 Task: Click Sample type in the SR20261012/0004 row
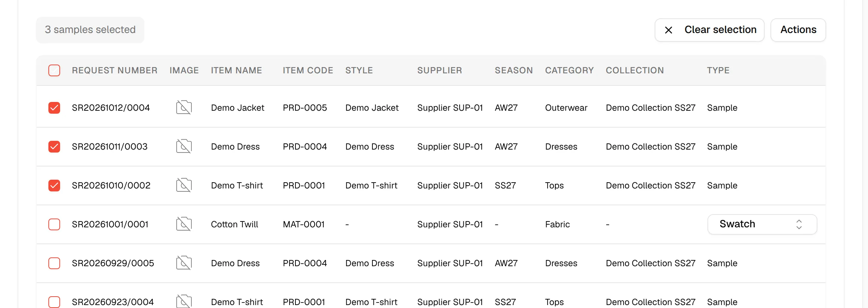click(x=722, y=108)
